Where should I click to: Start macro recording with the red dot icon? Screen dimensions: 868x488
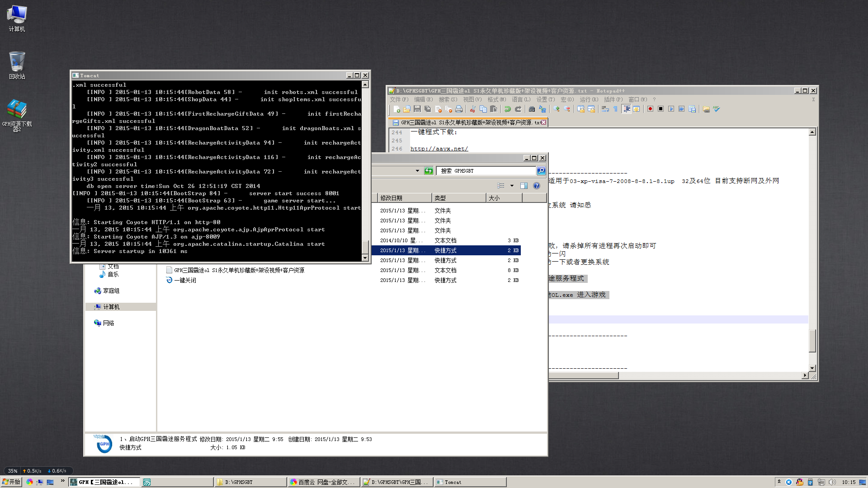650,109
